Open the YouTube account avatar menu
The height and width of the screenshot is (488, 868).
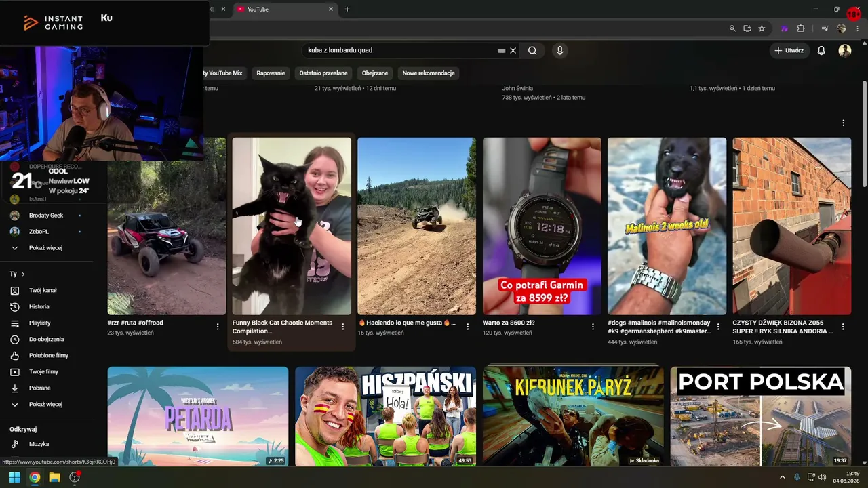click(x=845, y=50)
